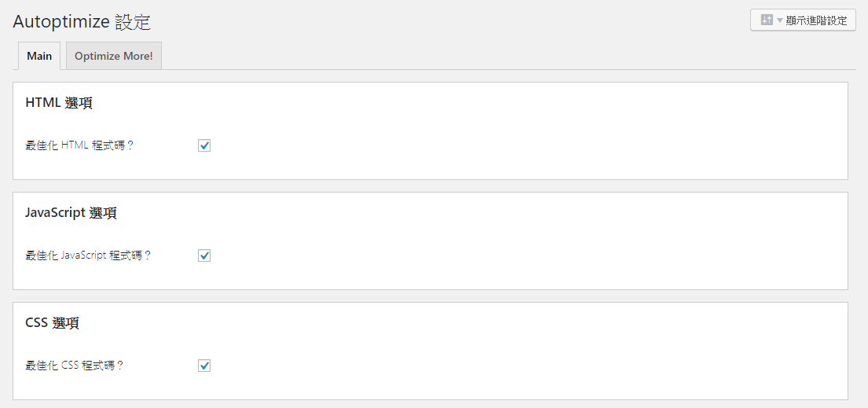Click blank tab bar space after Optimize More!

pyautogui.click(x=498, y=56)
